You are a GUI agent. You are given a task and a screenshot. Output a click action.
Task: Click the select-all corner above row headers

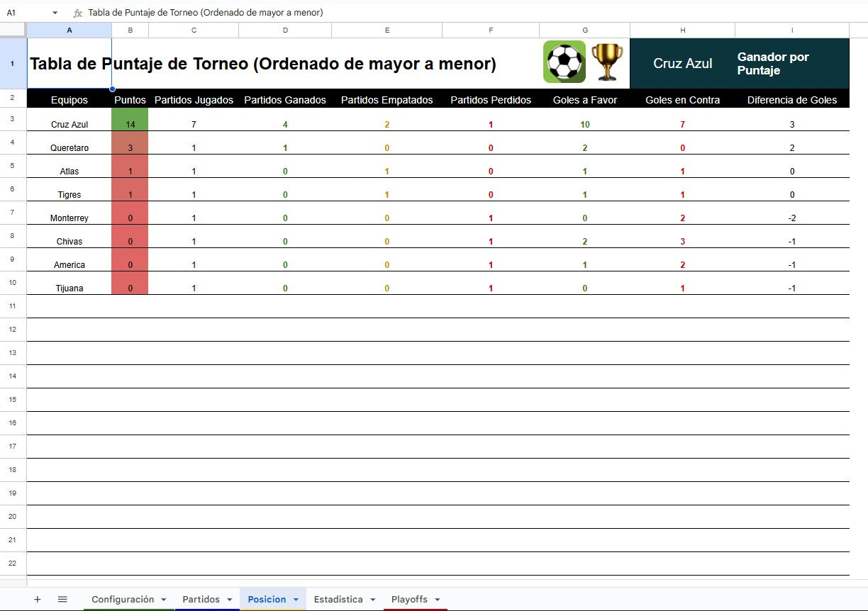click(x=12, y=29)
